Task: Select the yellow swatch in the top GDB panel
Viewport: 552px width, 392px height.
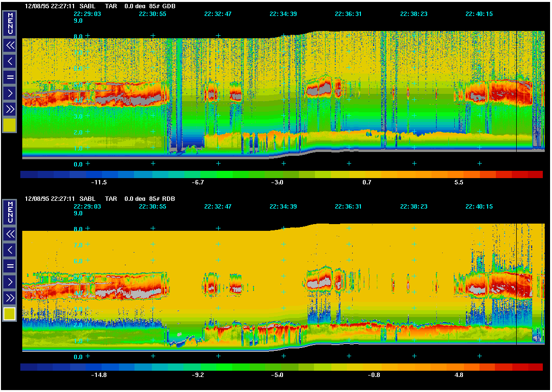Action: click(x=10, y=125)
